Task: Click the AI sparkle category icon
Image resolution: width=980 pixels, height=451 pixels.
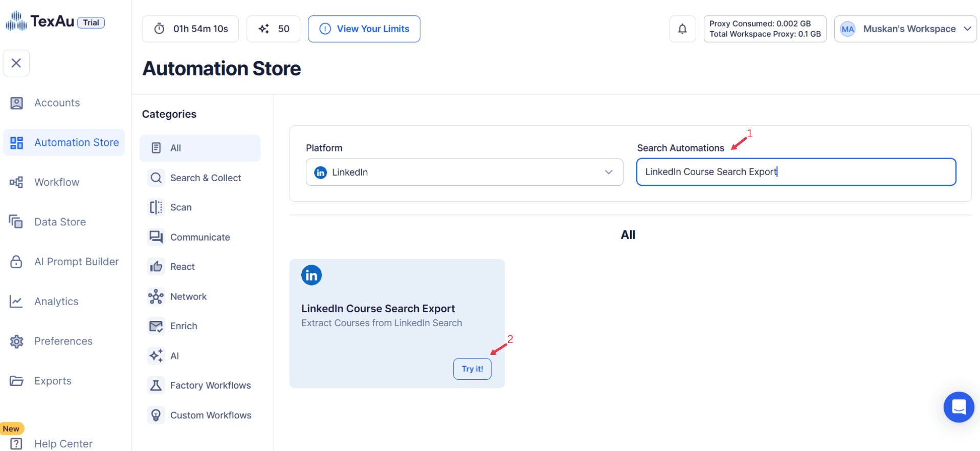Action: [156, 356]
